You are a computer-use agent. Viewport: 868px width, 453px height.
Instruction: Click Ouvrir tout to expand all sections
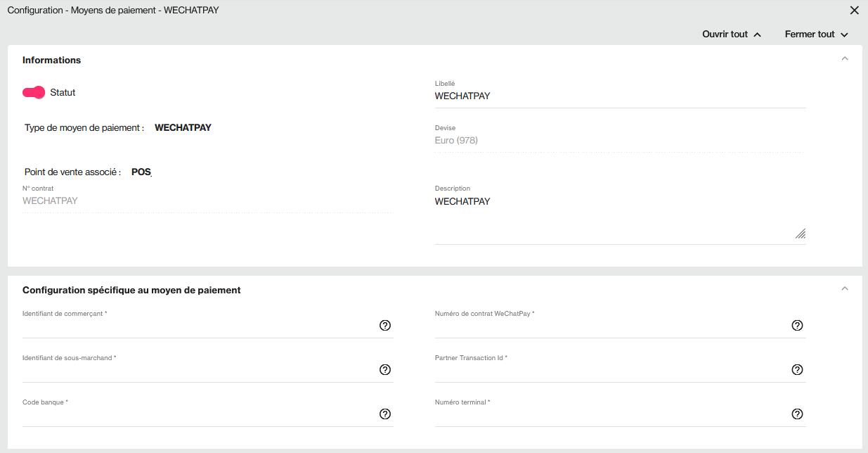(x=732, y=34)
